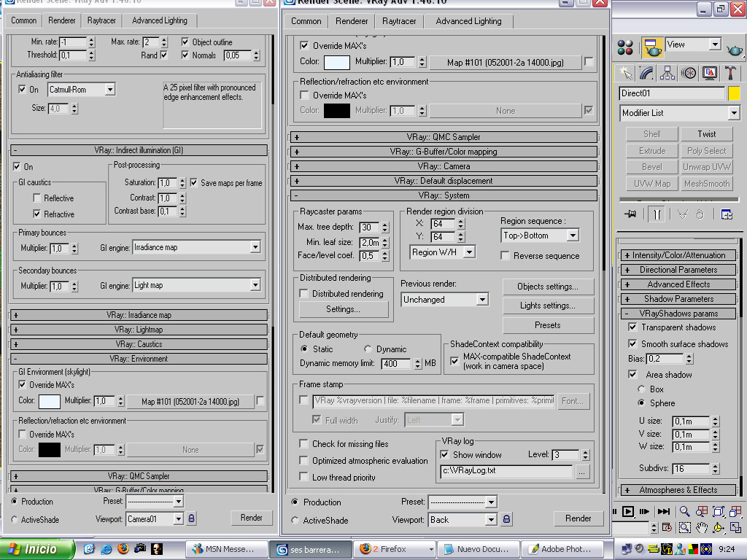Click distributed rendering Settings... button

343,309
